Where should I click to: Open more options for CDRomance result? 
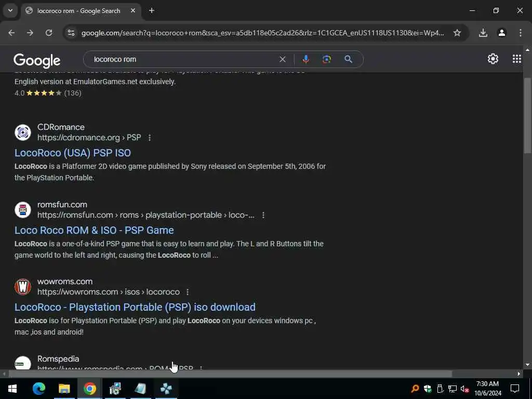150,138
